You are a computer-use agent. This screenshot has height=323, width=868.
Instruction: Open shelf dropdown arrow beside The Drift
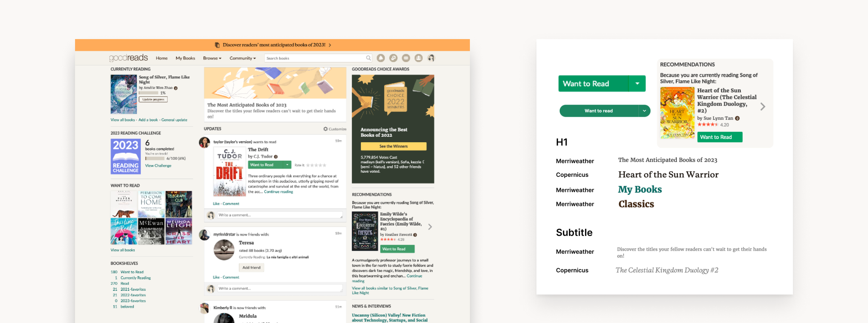pos(287,165)
